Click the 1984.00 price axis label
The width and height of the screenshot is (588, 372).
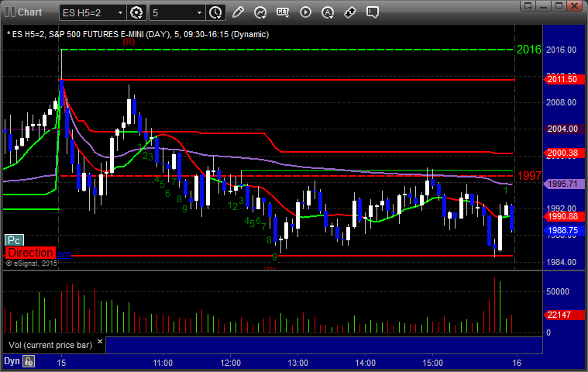pos(561,263)
